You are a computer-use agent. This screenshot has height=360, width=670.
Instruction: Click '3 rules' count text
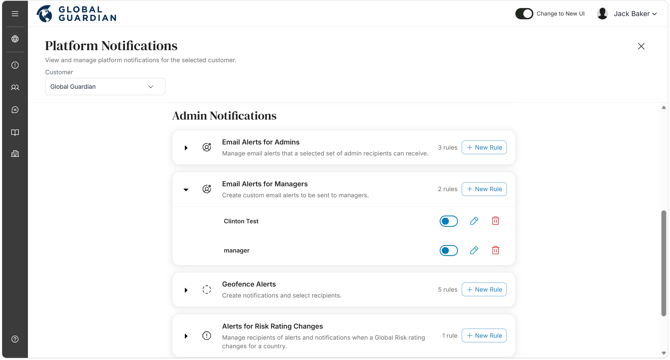(x=447, y=147)
